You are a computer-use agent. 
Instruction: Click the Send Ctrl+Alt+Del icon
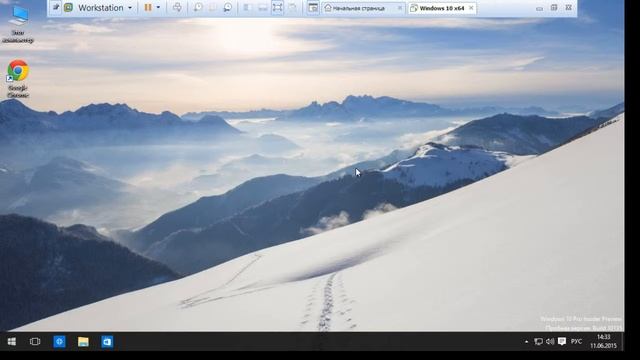177,7
